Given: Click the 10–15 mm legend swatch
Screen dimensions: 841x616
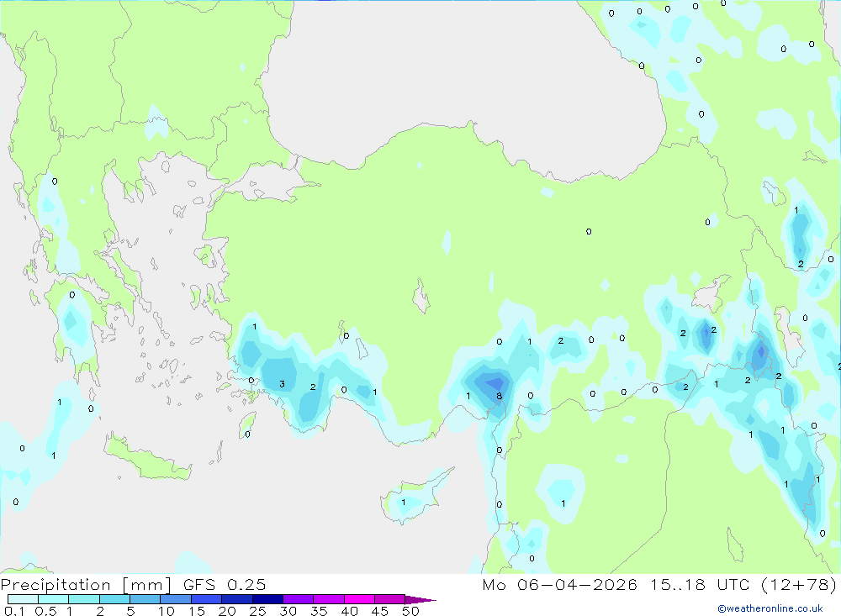Looking at the screenshot, I should tap(176, 599).
